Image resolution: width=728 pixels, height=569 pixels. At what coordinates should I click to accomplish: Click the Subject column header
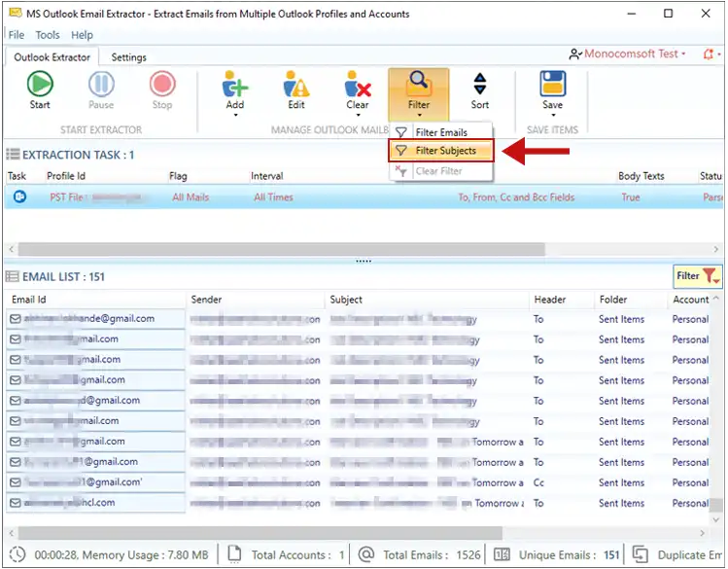click(346, 300)
